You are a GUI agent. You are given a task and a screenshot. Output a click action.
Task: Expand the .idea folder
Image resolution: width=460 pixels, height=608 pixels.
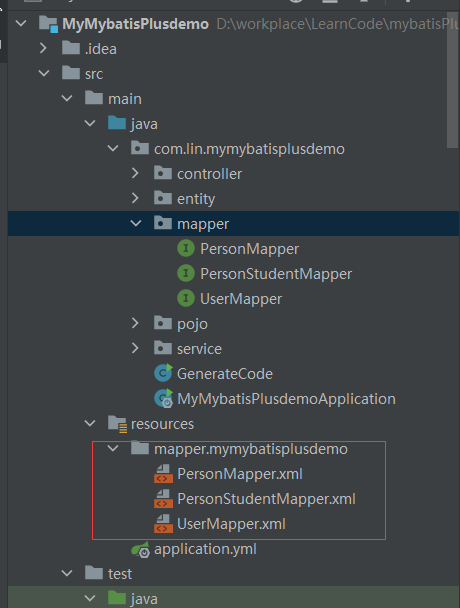pos(43,48)
